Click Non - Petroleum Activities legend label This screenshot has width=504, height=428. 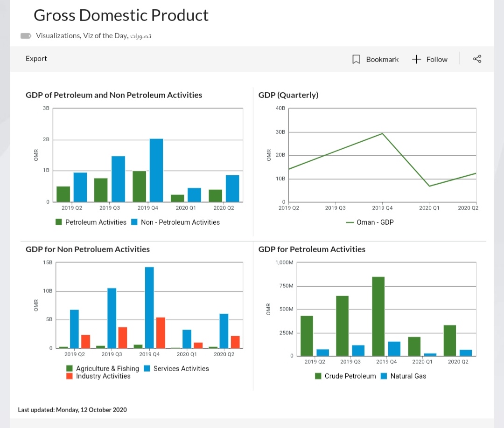[180, 222]
